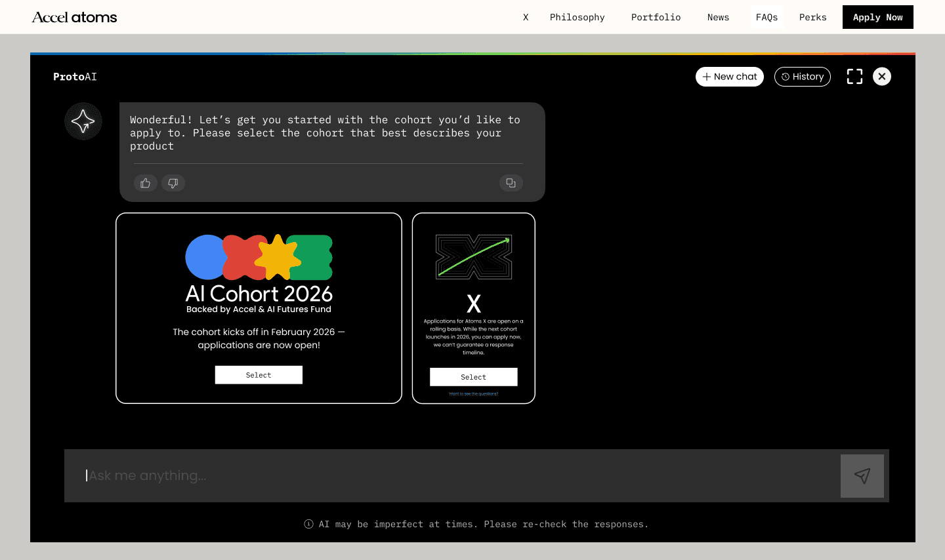Click the info icon beside AI disclaimer
The width and height of the screenshot is (945, 560).
click(308, 524)
